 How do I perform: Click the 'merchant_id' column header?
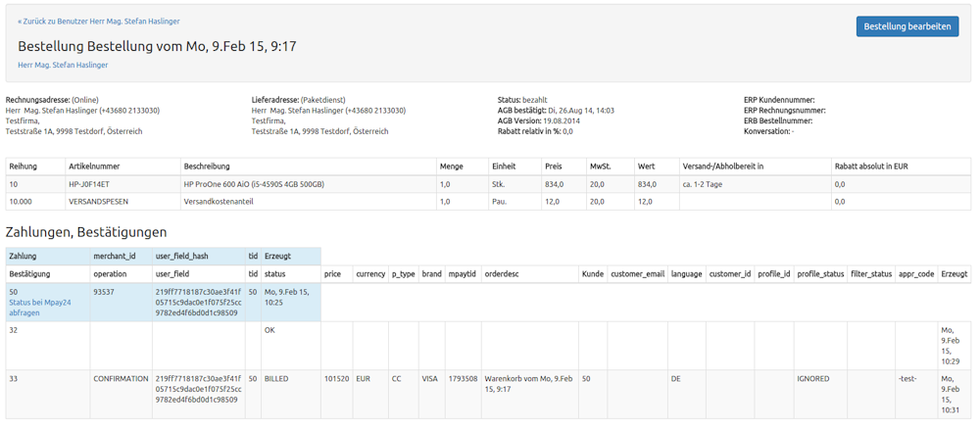pos(115,256)
